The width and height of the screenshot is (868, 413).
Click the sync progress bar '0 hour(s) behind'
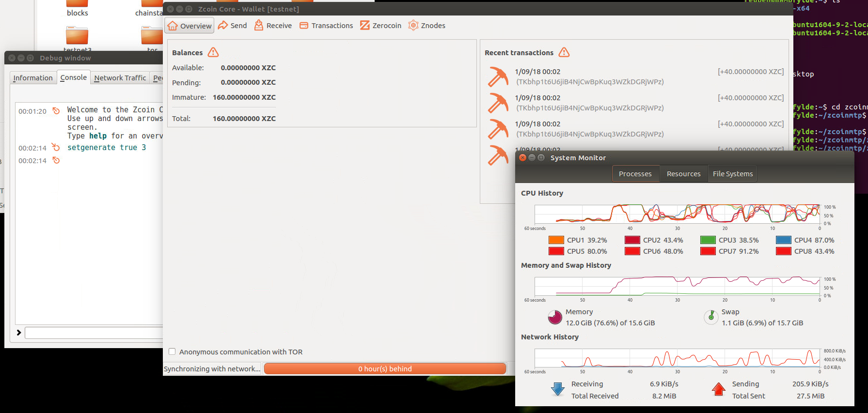(385, 369)
